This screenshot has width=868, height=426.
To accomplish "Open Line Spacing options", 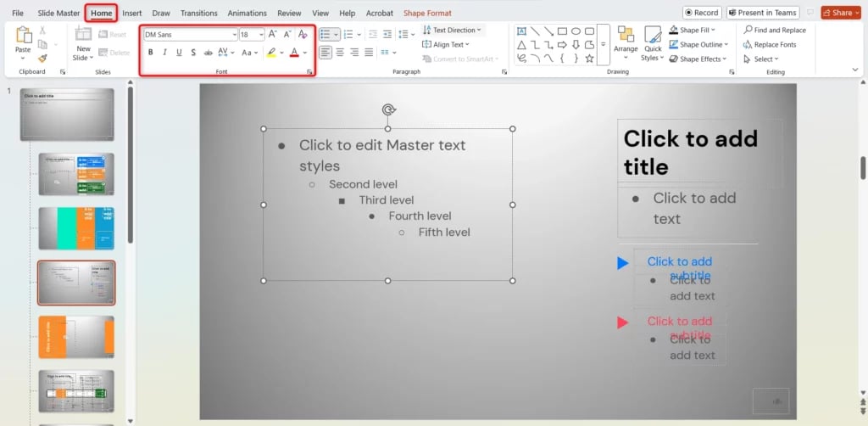I will (x=406, y=34).
